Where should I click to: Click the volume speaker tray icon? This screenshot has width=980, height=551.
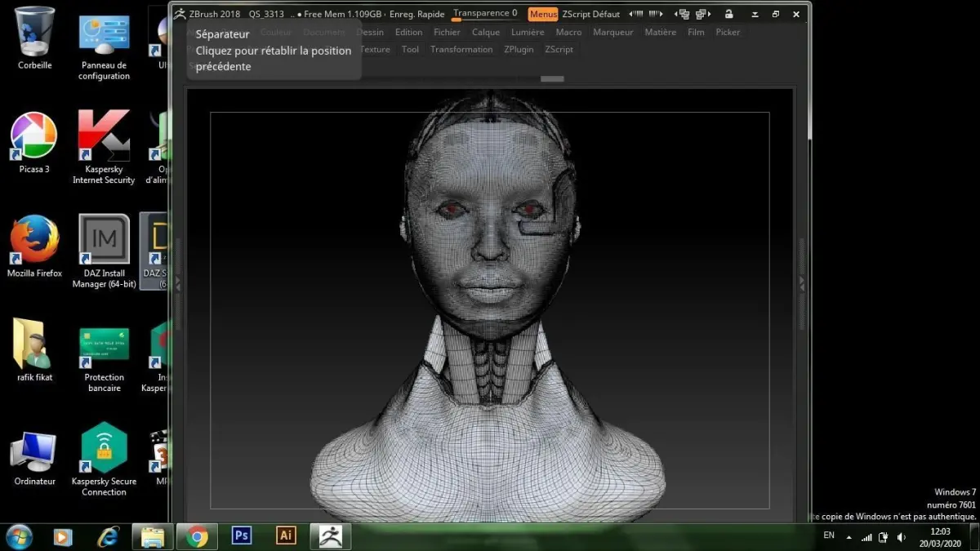(x=902, y=537)
